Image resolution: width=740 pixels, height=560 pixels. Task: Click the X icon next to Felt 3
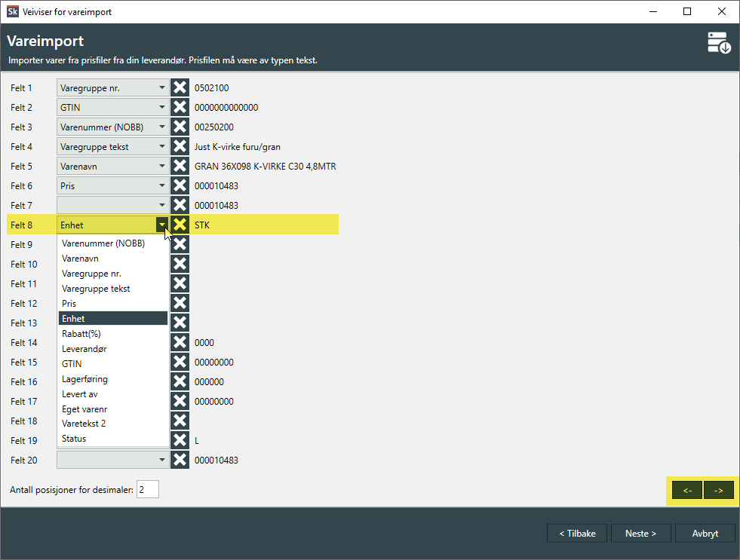tap(180, 127)
